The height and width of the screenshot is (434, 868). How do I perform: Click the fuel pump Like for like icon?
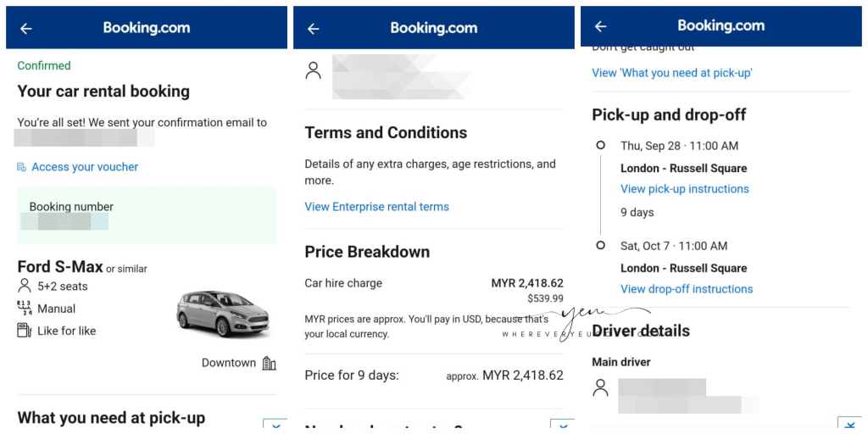pos(25,331)
